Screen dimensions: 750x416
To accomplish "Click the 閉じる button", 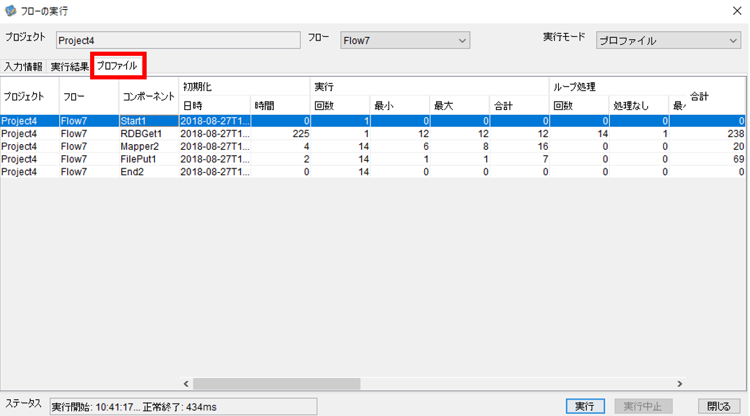I will 719,406.
